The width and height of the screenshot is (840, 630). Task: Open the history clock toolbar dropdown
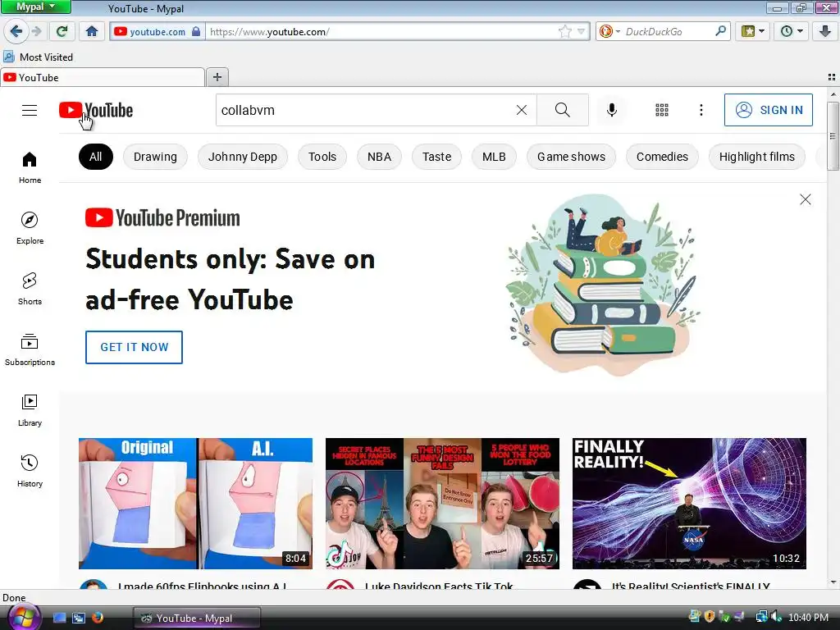(792, 31)
